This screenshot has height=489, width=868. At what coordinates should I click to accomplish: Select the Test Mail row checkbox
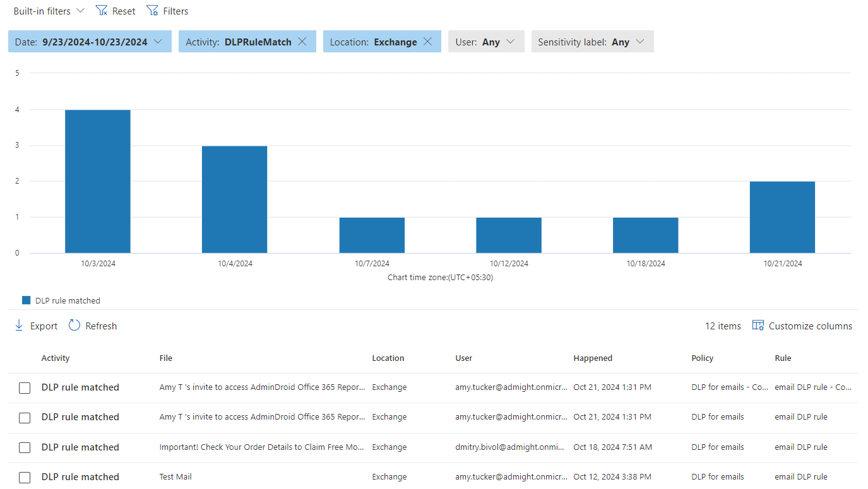(x=24, y=477)
